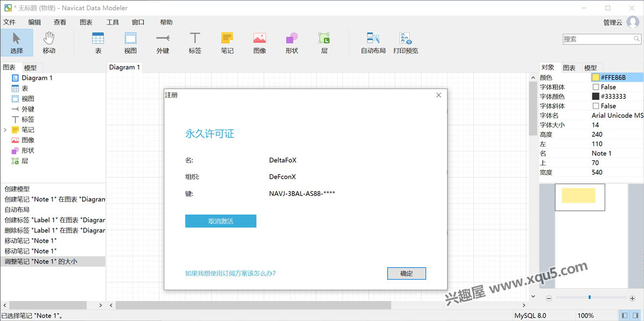
Task: Toggle left panel visibility status icon
Action: [624, 315]
